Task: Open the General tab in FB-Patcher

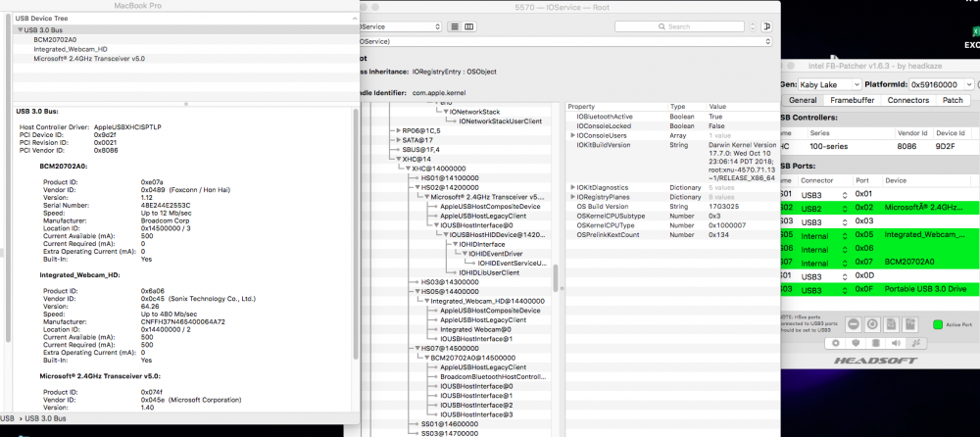Action: click(x=802, y=100)
